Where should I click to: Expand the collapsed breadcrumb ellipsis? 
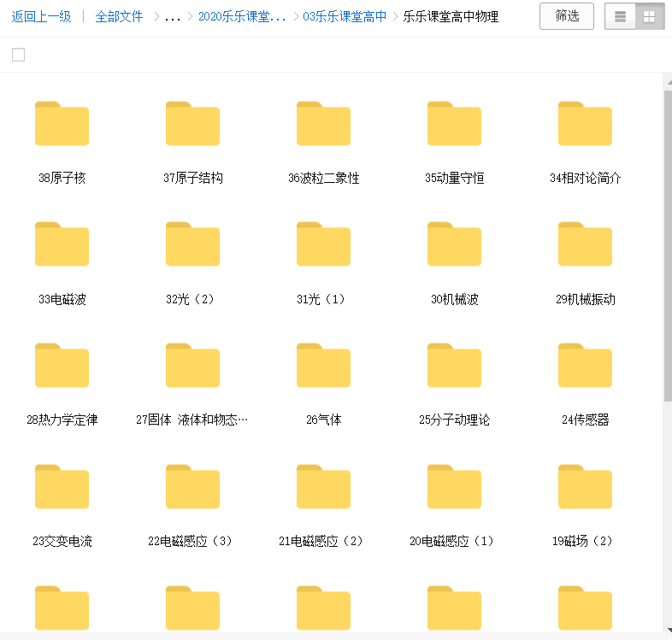pyautogui.click(x=173, y=18)
